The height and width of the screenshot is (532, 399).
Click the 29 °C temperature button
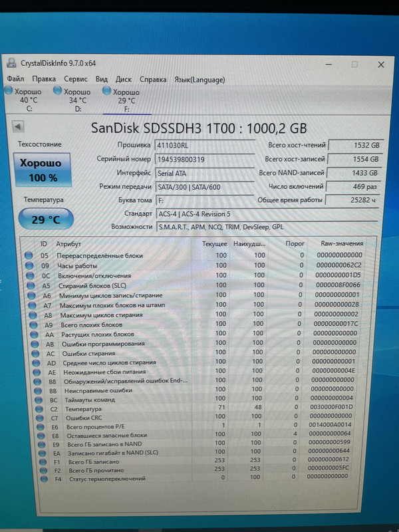coord(46,219)
